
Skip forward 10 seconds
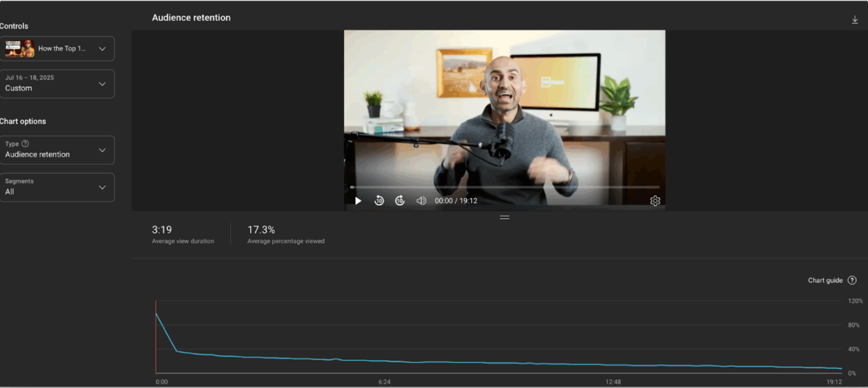point(400,201)
